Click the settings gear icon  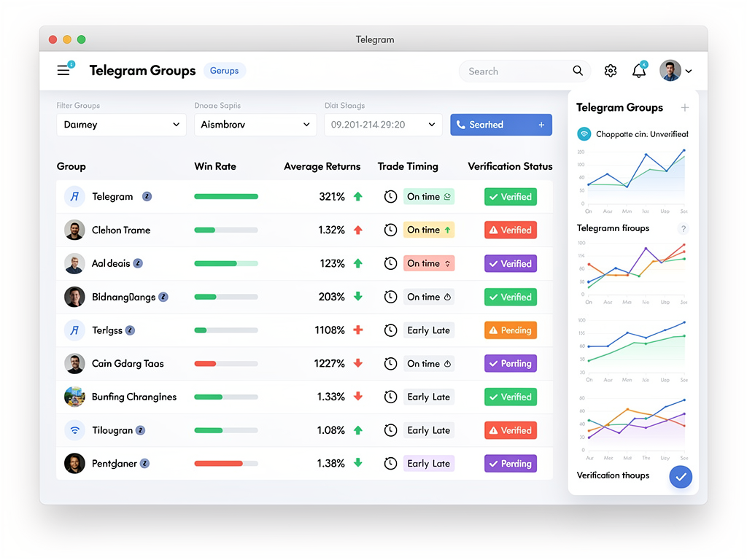611,70
